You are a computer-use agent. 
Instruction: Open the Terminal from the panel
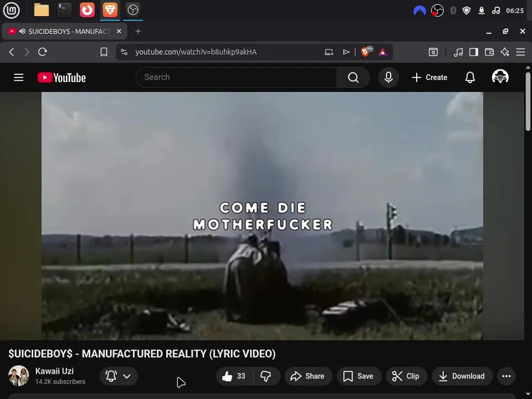[64, 10]
